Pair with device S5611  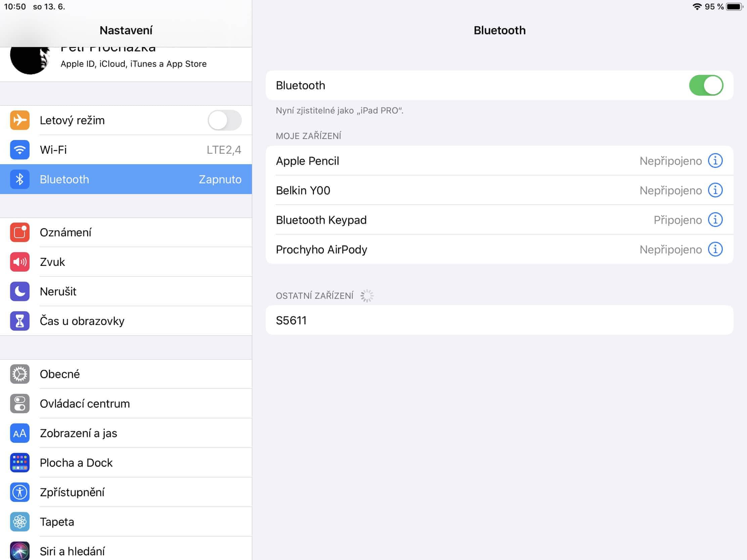[x=499, y=320]
